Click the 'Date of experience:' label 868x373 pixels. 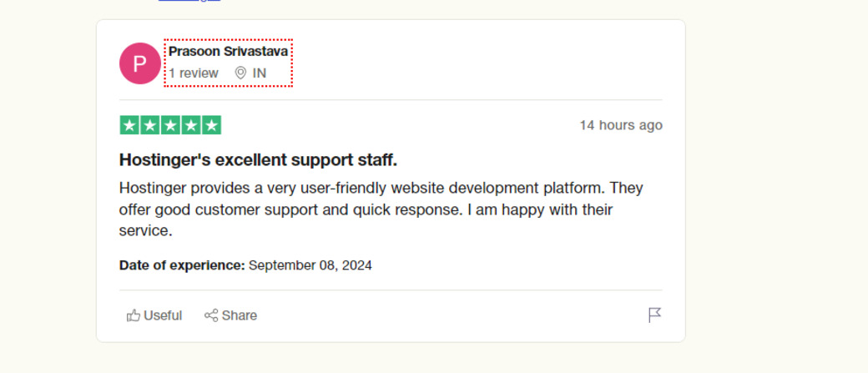[182, 265]
